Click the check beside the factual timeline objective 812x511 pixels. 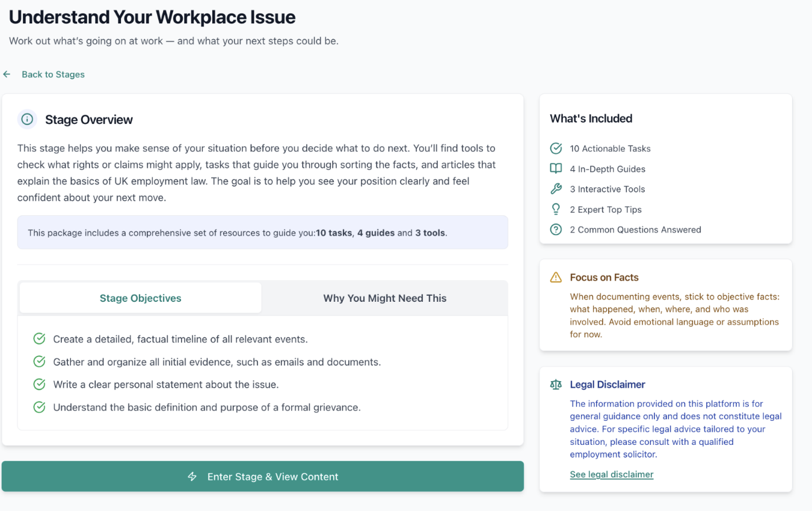coord(39,338)
